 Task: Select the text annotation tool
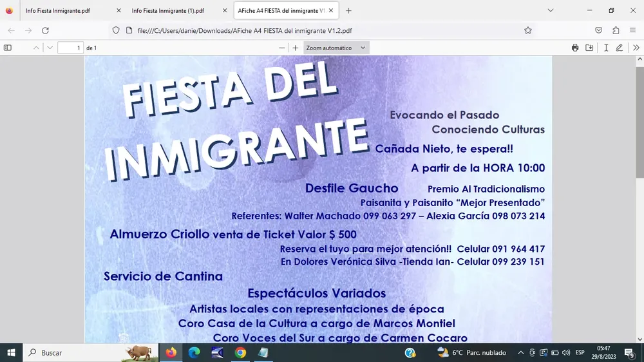click(x=606, y=48)
